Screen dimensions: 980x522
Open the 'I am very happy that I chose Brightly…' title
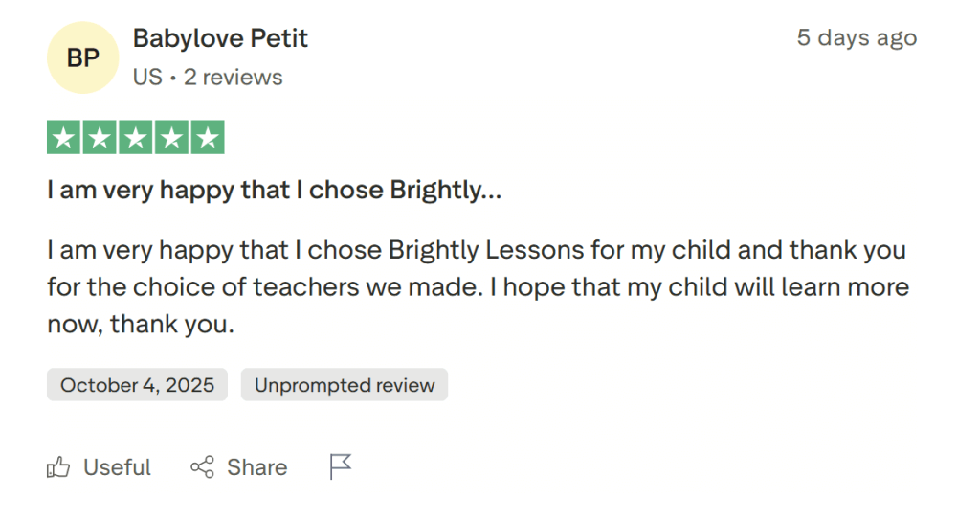point(274,190)
